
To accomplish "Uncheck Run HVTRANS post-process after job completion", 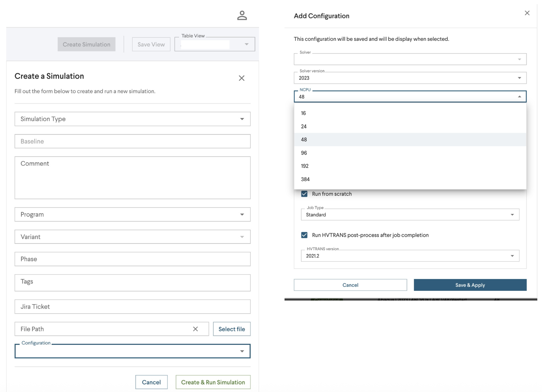I will point(304,235).
